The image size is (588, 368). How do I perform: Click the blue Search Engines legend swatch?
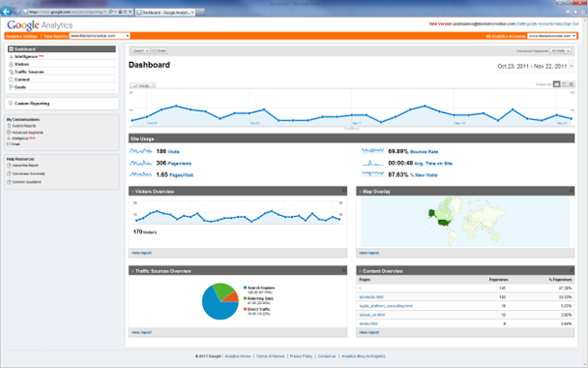(x=245, y=288)
